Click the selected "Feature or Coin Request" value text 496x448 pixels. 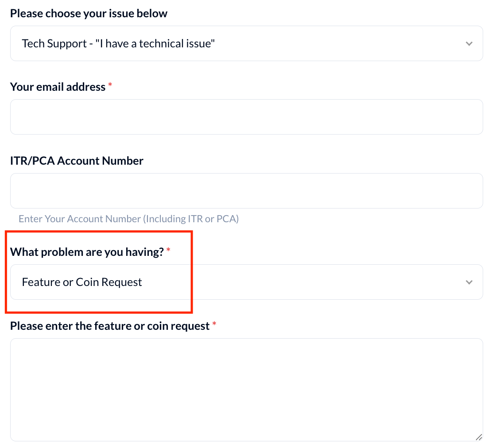(x=82, y=282)
